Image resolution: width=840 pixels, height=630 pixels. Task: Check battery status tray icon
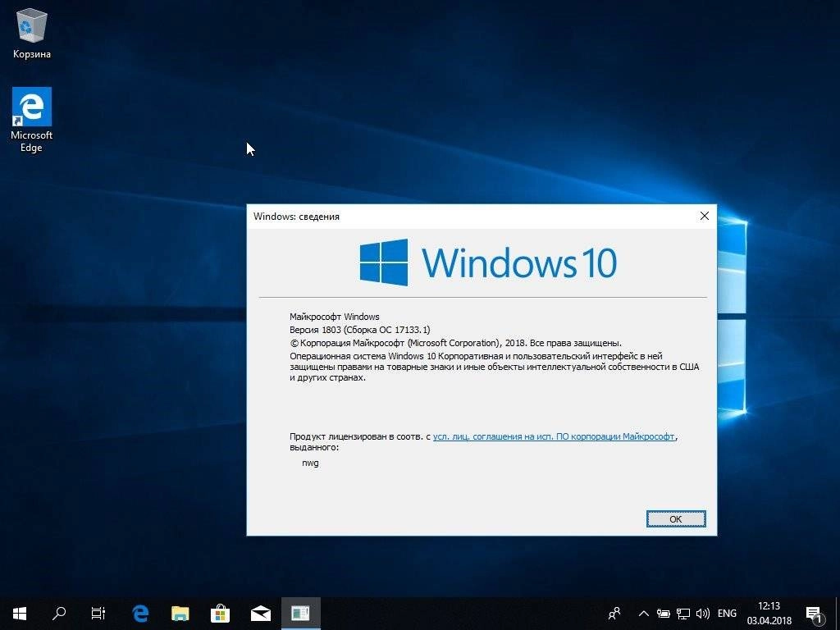tap(663, 614)
